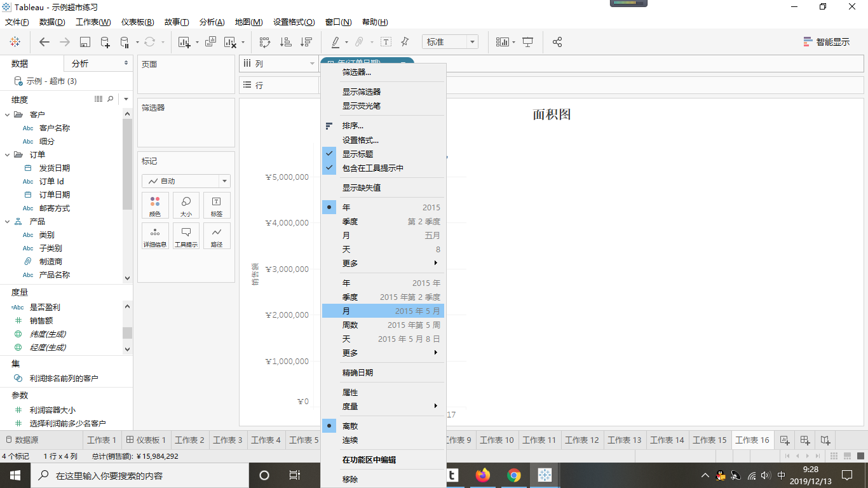Clear the worksheet toolbar icon
The height and width of the screenshot is (488, 868).
point(230,42)
